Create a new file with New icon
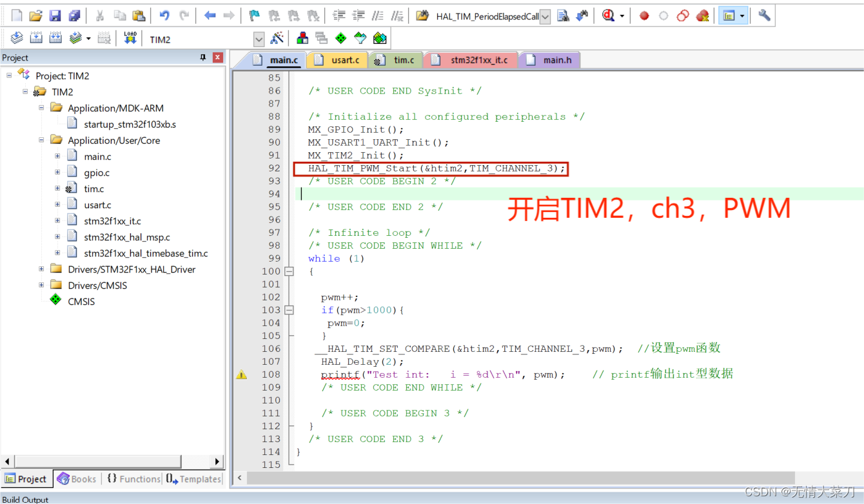This screenshot has width=864, height=504. [x=17, y=15]
